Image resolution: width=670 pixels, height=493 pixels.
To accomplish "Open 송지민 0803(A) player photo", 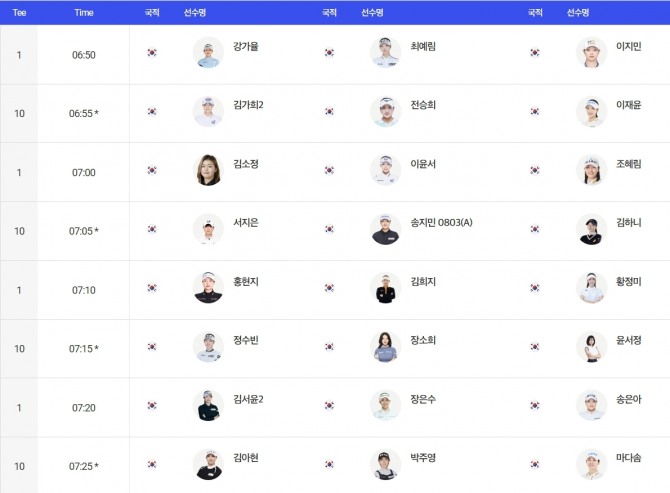I will (x=385, y=230).
